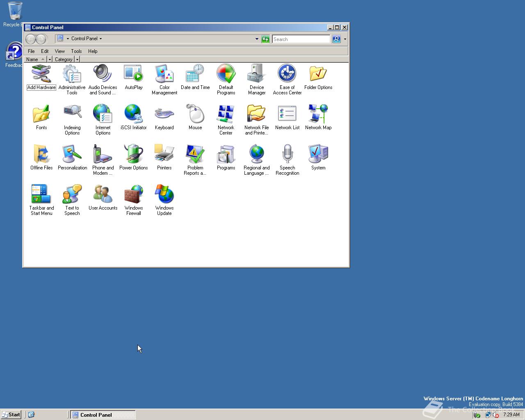
Task: Open Folder Options
Action: coord(318,77)
